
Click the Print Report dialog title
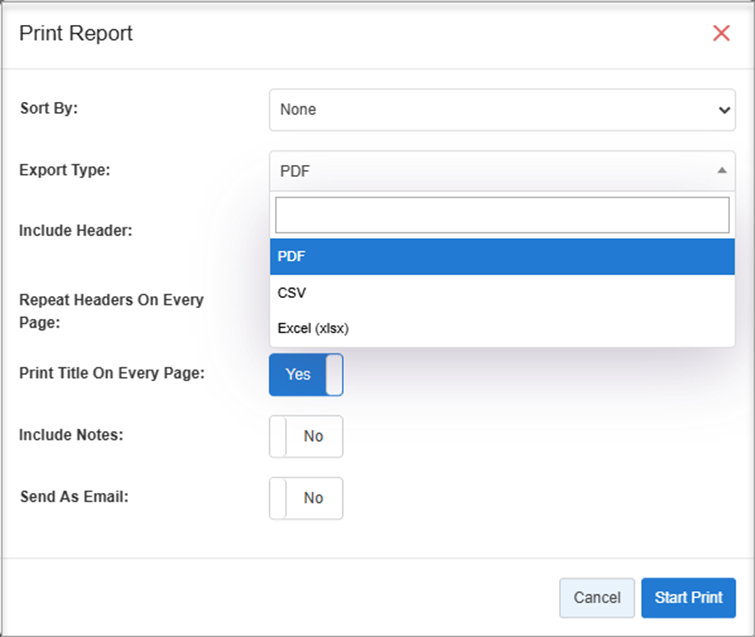pos(77,33)
